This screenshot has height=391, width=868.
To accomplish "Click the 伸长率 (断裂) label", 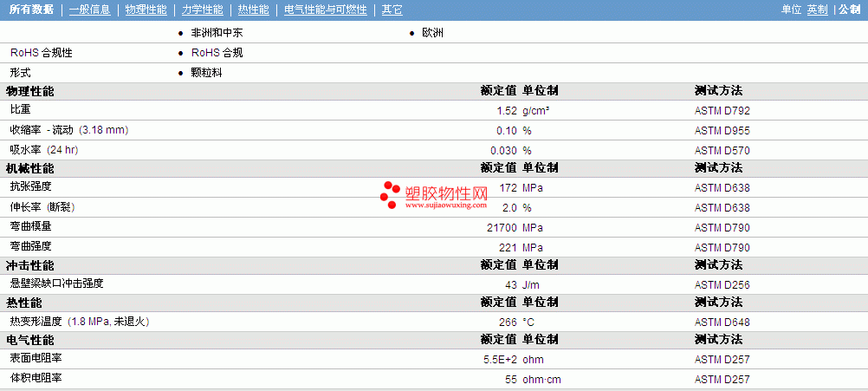I will [42, 207].
